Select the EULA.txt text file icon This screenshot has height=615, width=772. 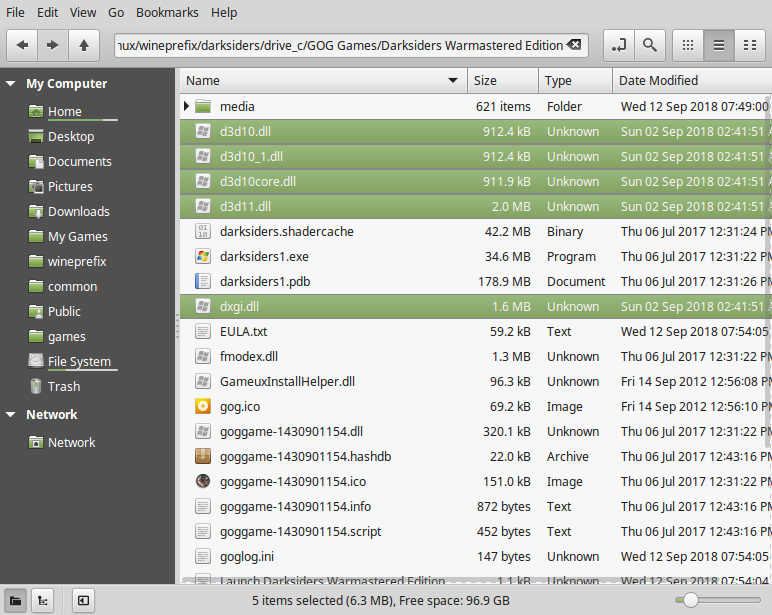click(x=203, y=331)
